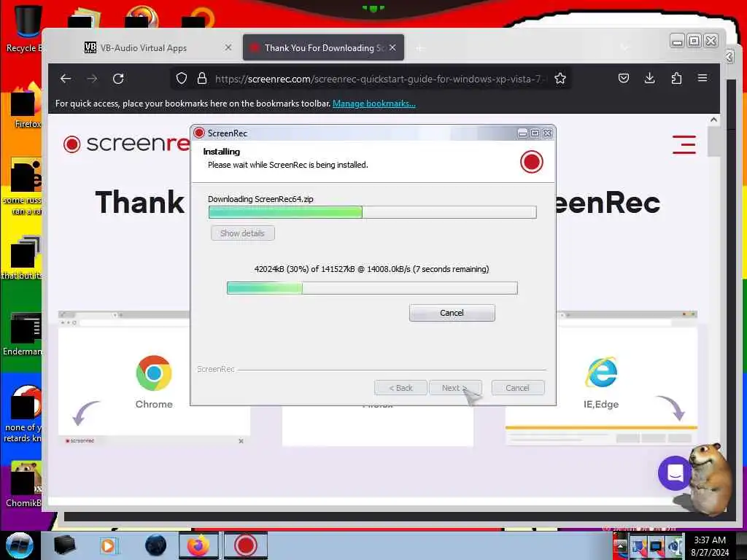Click the Firefox forward arrow

click(92, 79)
